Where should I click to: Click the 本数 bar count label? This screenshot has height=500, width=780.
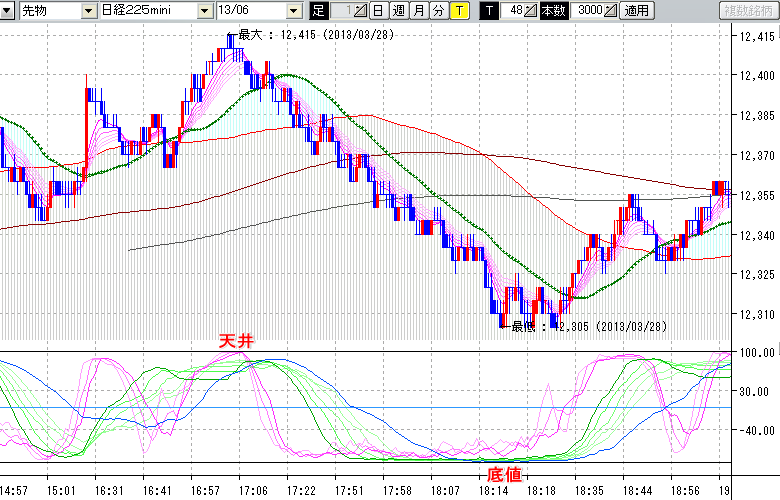tap(552, 11)
